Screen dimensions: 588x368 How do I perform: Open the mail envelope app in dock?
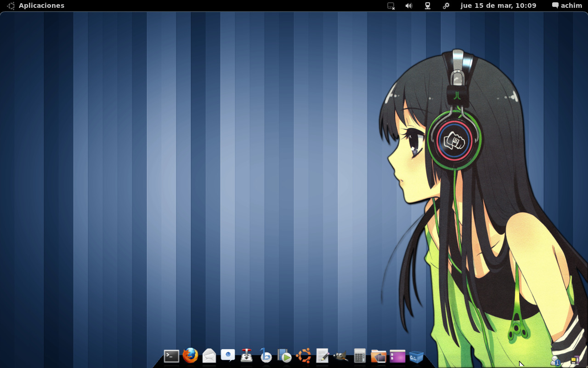(209, 356)
